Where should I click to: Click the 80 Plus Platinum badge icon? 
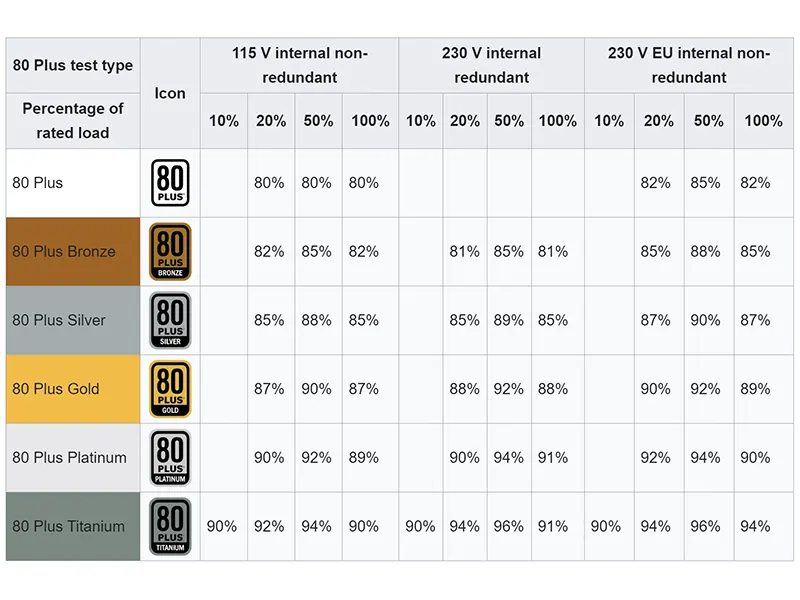(x=170, y=458)
